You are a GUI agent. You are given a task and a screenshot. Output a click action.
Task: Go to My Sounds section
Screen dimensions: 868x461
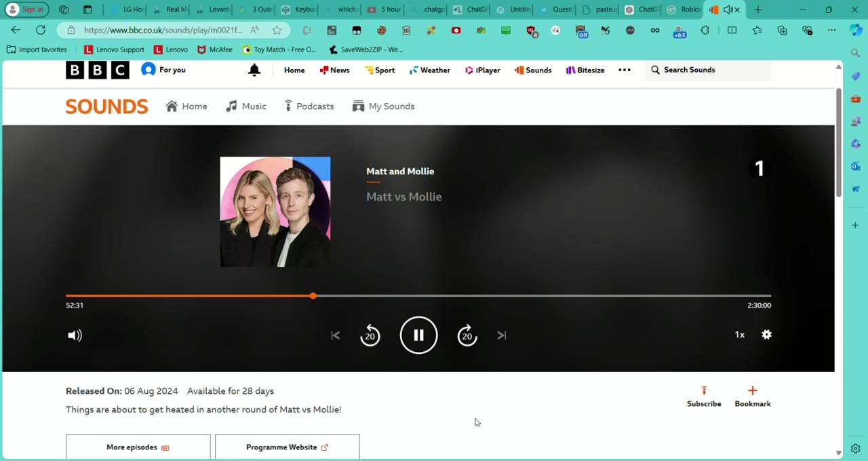pyautogui.click(x=384, y=106)
